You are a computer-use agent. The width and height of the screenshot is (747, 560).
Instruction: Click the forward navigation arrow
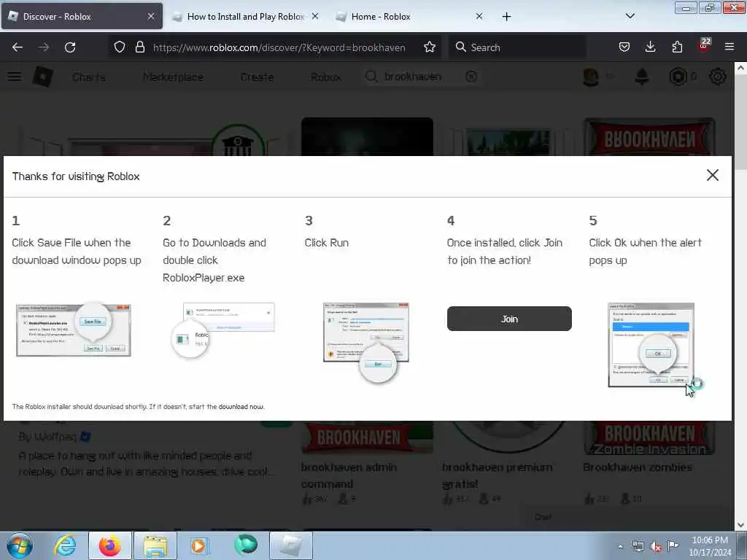[44, 47]
